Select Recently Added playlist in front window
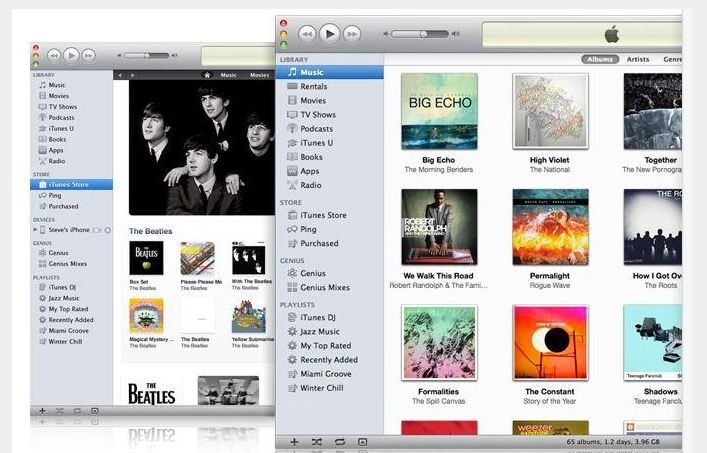 [330, 360]
